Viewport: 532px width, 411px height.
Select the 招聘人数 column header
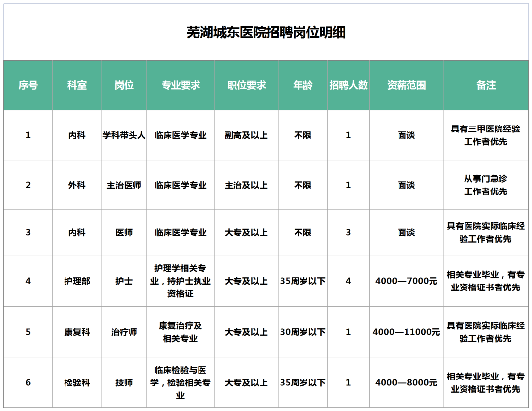(x=348, y=85)
